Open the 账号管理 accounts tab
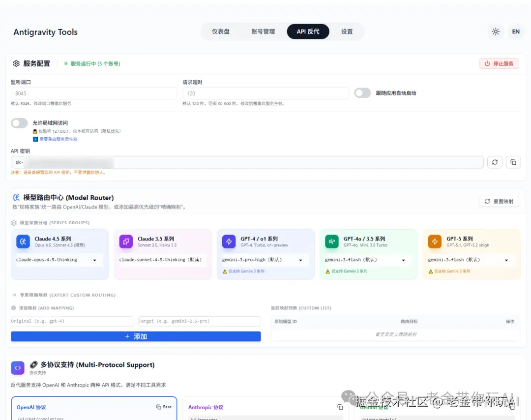This screenshot has height=420, width=531. [x=263, y=31]
